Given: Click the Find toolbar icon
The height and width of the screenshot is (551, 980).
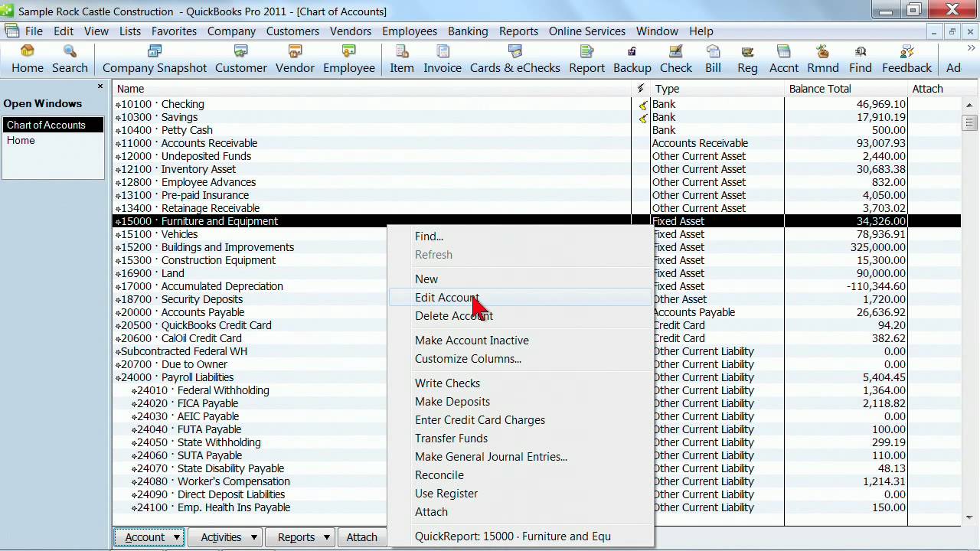Looking at the screenshot, I should click(x=861, y=60).
